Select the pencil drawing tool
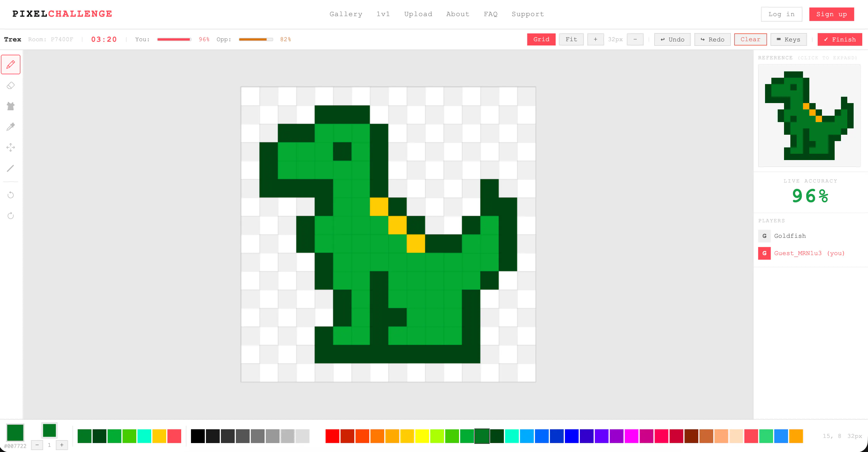 [11, 64]
